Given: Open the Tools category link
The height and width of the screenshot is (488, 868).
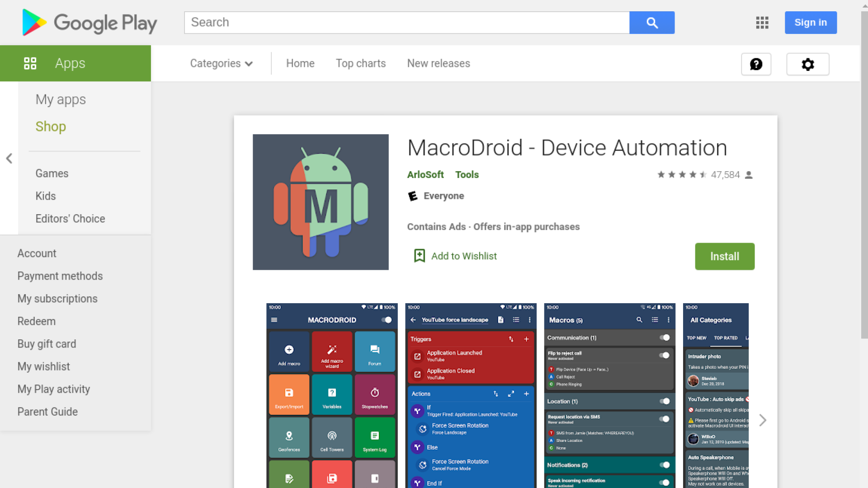Looking at the screenshot, I should [467, 175].
